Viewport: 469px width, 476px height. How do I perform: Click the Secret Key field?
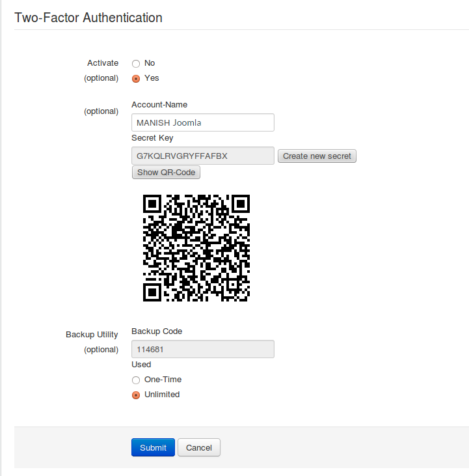[x=203, y=156]
